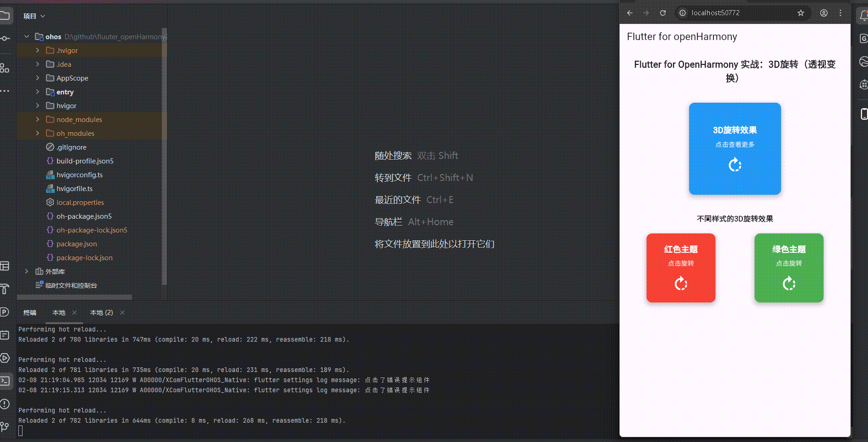Expand the AppScope folder
Viewport: 868px width, 442px height.
pyautogui.click(x=38, y=78)
